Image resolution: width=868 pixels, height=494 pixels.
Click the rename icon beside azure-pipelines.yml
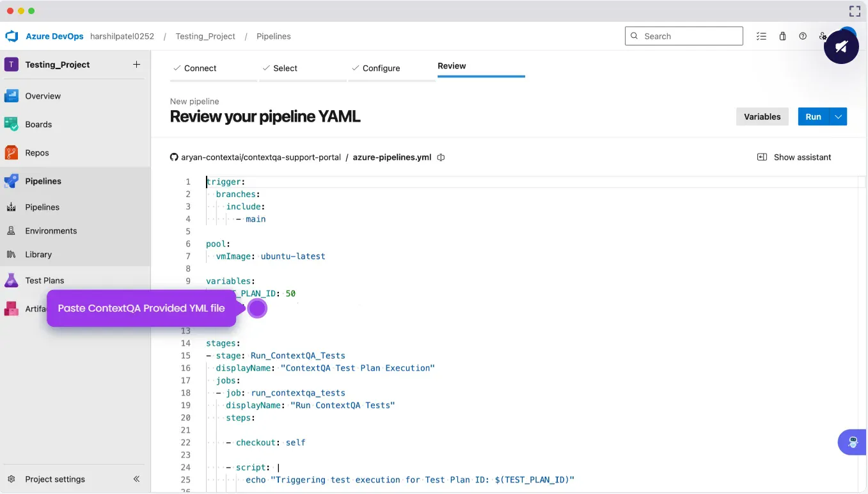point(441,157)
